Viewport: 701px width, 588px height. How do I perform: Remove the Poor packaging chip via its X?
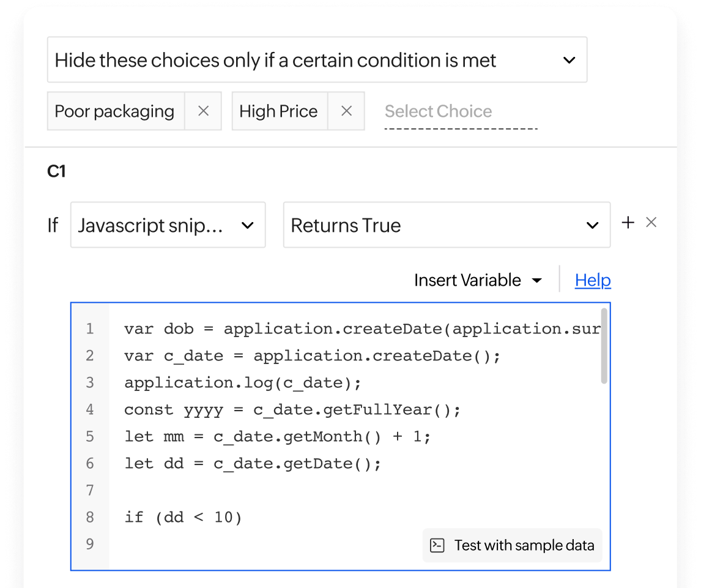(203, 111)
